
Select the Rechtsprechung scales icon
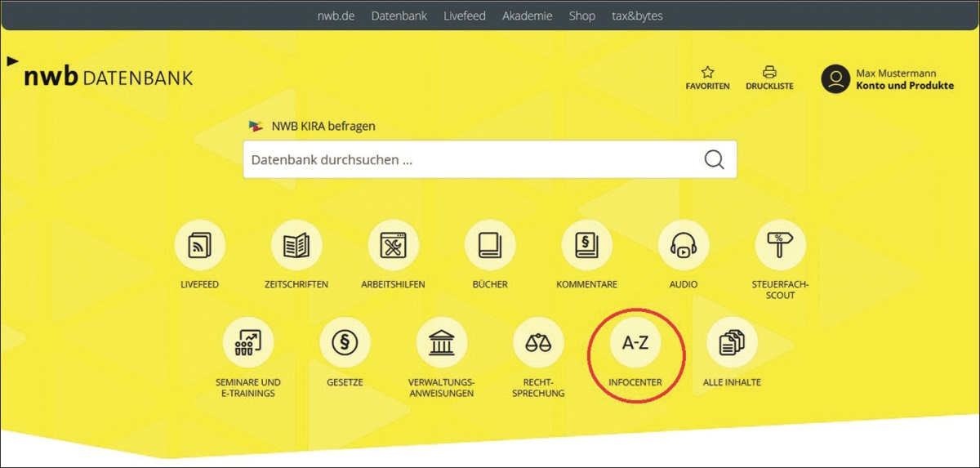pyautogui.click(x=538, y=343)
